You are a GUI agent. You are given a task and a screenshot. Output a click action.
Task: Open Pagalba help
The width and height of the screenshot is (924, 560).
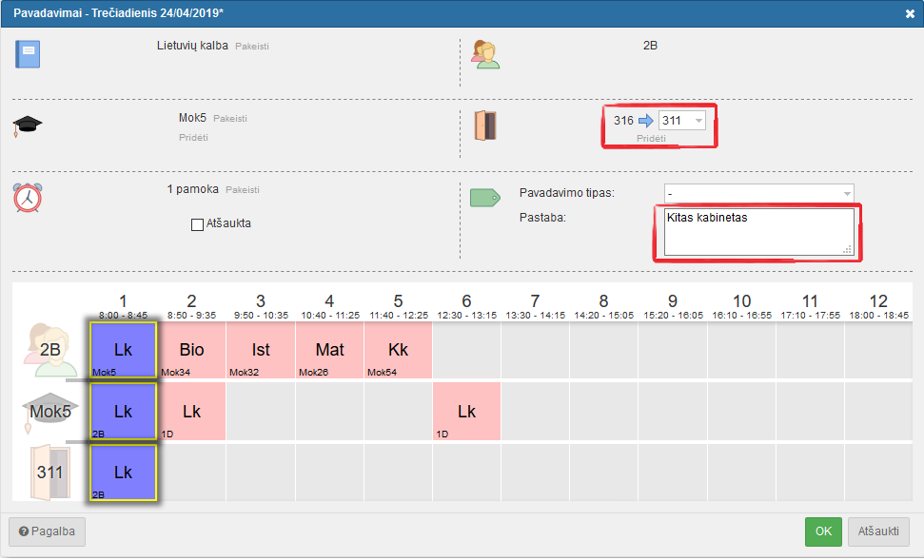[x=48, y=531]
